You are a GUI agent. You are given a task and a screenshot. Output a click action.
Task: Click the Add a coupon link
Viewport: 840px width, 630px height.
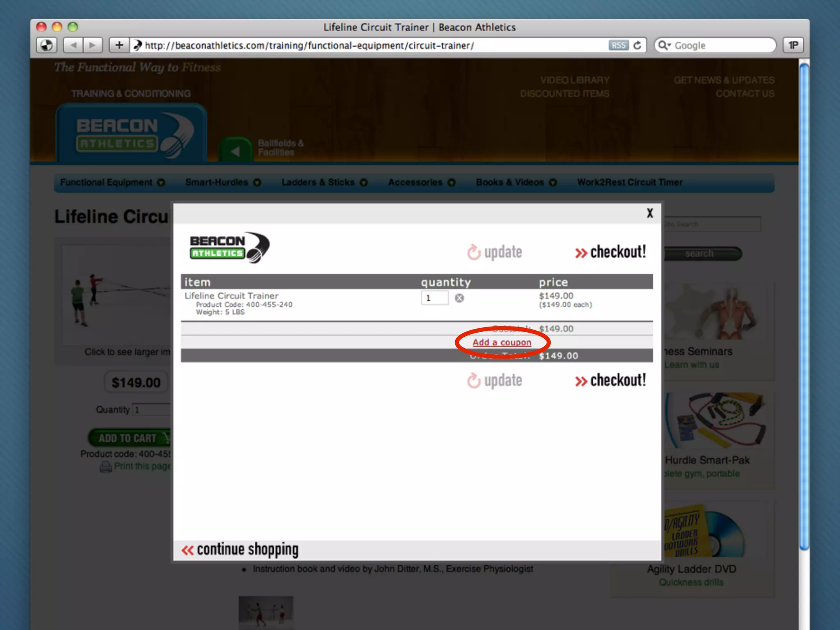[x=502, y=342]
